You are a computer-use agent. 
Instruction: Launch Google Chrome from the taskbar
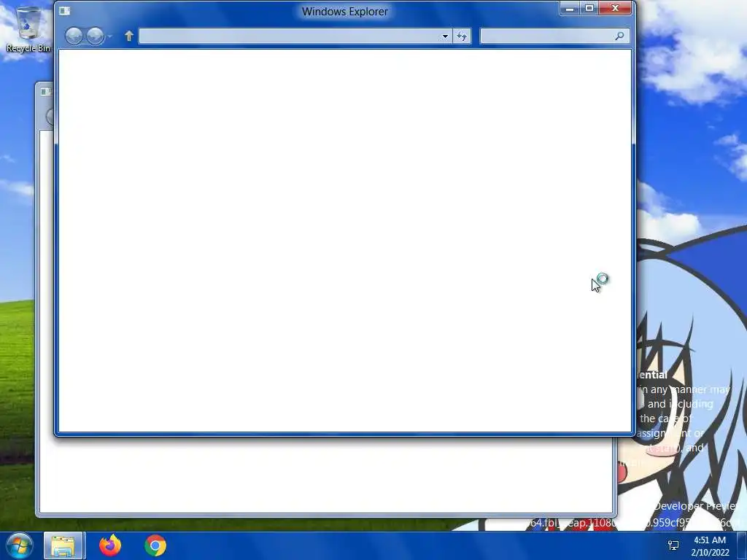tap(155, 545)
